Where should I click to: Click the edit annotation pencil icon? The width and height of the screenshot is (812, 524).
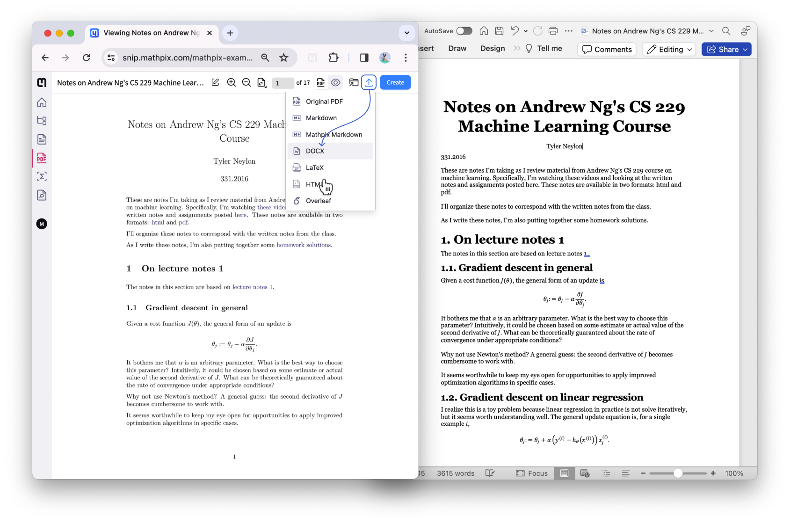[x=215, y=82]
